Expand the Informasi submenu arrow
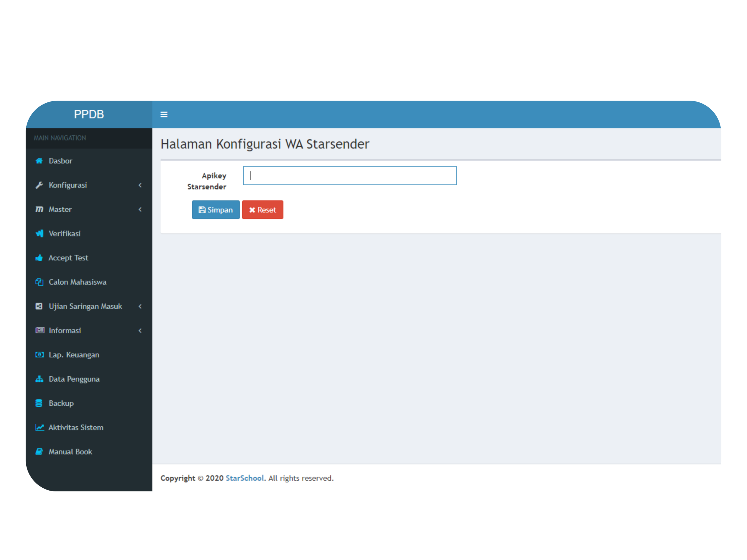The width and height of the screenshot is (747, 560). [140, 331]
